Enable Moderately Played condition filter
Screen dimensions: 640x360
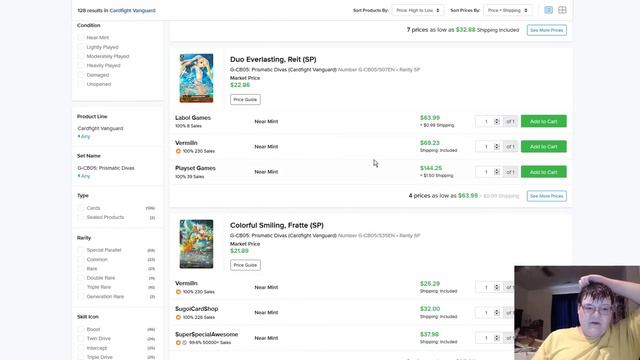tap(81, 56)
